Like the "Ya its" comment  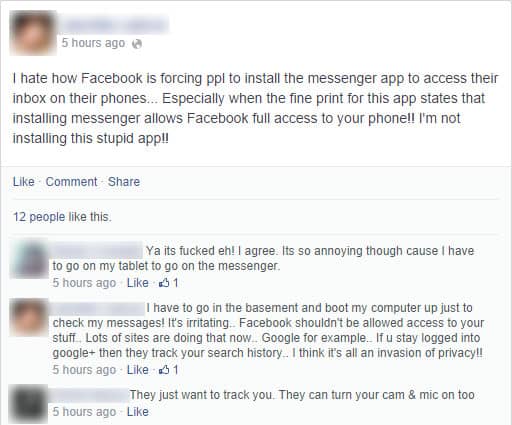click(x=138, y=283)
